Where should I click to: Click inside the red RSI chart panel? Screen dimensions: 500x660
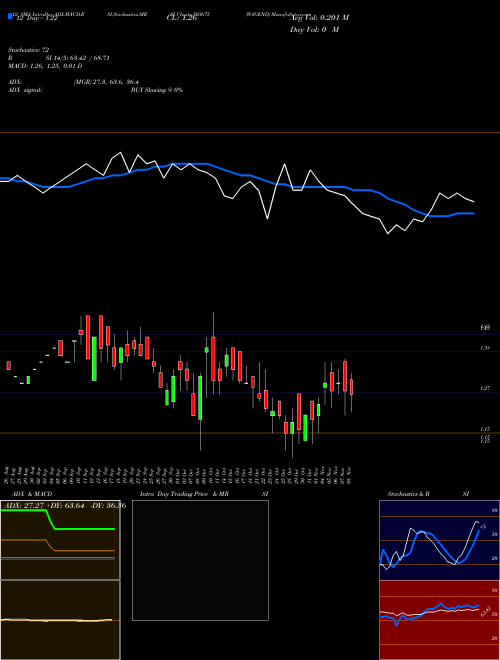coord(439,620)
